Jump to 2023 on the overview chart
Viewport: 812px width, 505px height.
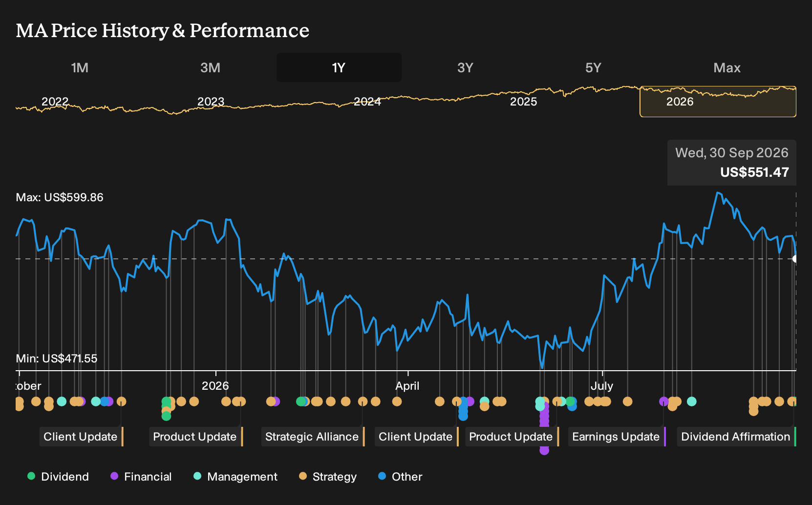211,102
